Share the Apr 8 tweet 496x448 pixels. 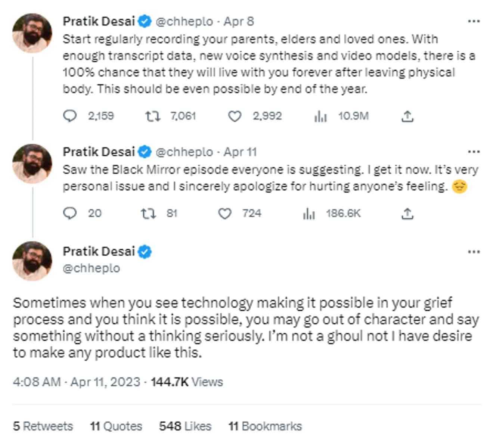coord(407,116)
